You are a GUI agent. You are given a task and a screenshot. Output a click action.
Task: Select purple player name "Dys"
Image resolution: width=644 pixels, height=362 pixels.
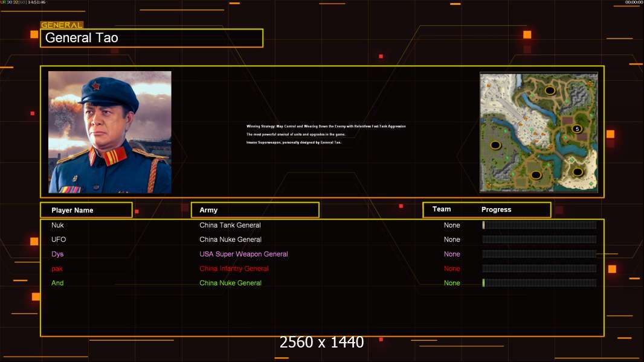(57, 254)
